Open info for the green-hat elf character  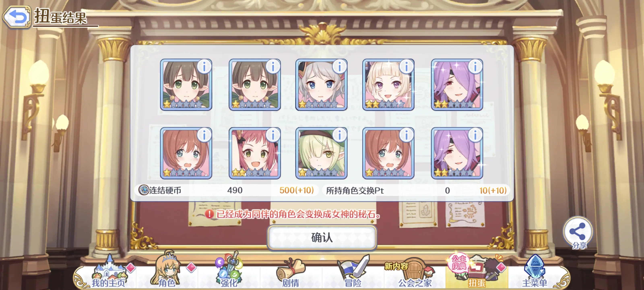(340, 135)
